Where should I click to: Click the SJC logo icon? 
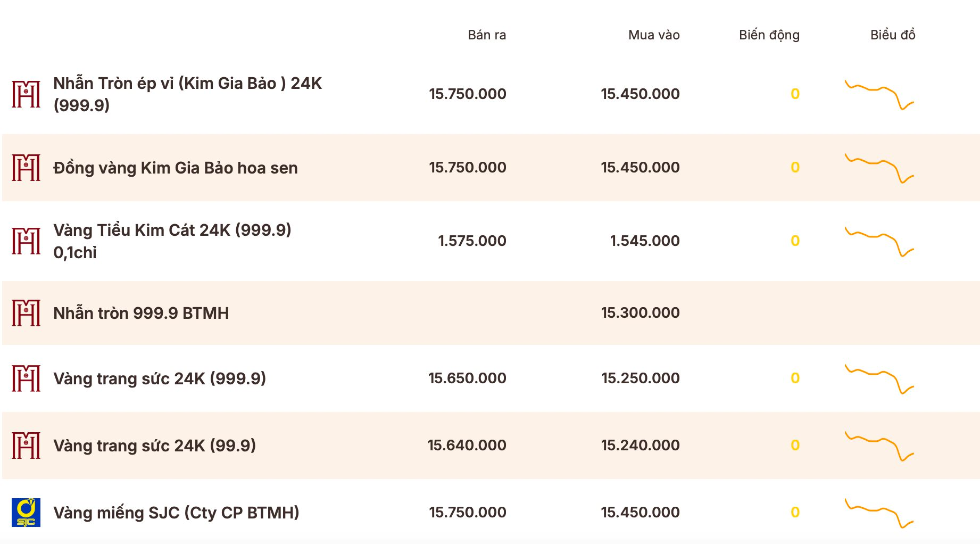[x=26, y=513]
